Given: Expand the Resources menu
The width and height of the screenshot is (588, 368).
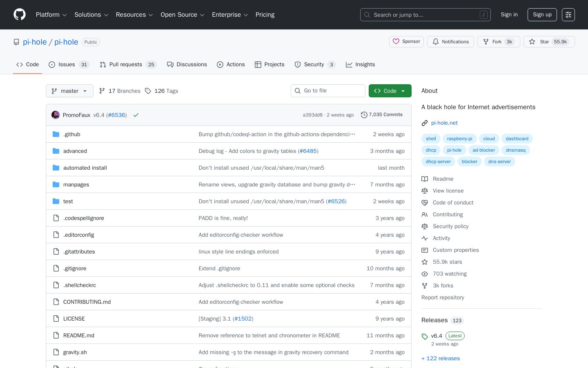Looking at the screenshot, I should click(x=134, y=15).
